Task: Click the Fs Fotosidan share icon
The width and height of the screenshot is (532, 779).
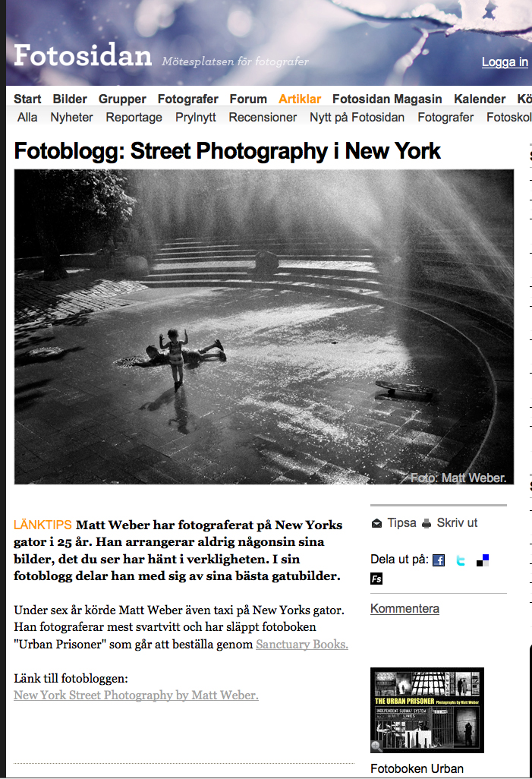Action: pyautogui.click(x=376, y=579)
